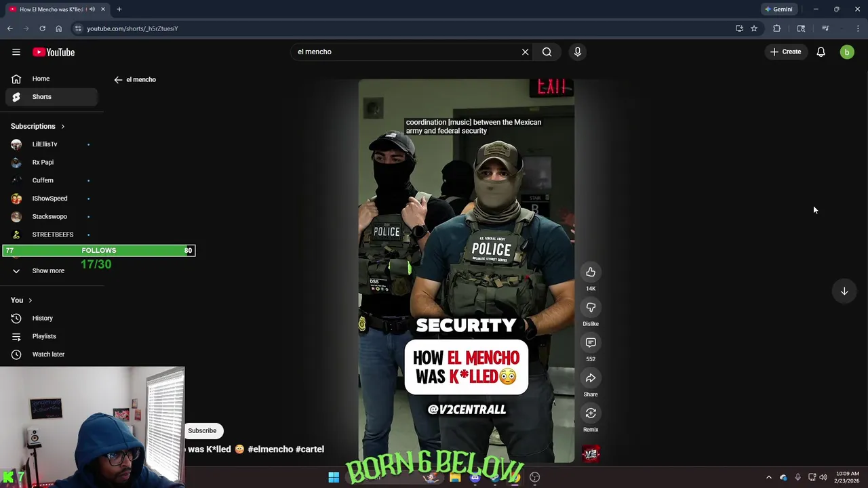This screenshot has width=868, height=488.
Task: Go to the next Short with the down arrow
Action: pyautogui.click(x=844, y=291)
